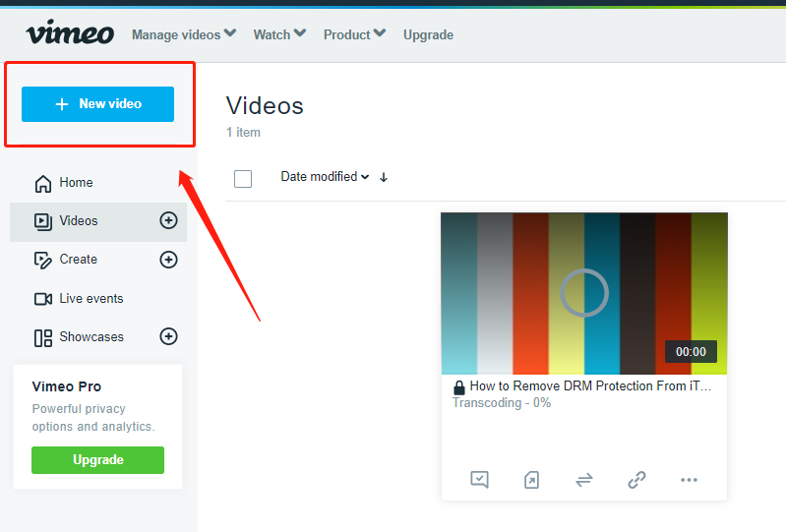Click the review comment icon on video card

point(480,480)
